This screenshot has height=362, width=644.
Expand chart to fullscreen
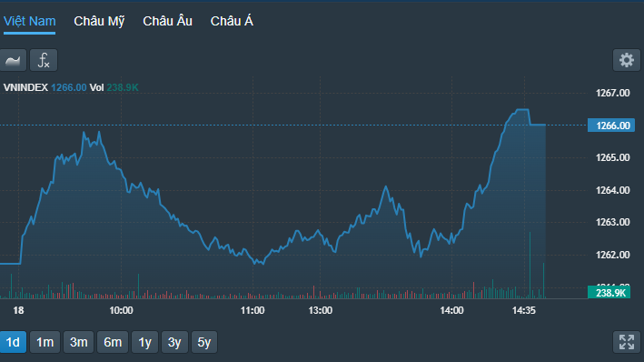pyautogui.click(x=627, y=342)
